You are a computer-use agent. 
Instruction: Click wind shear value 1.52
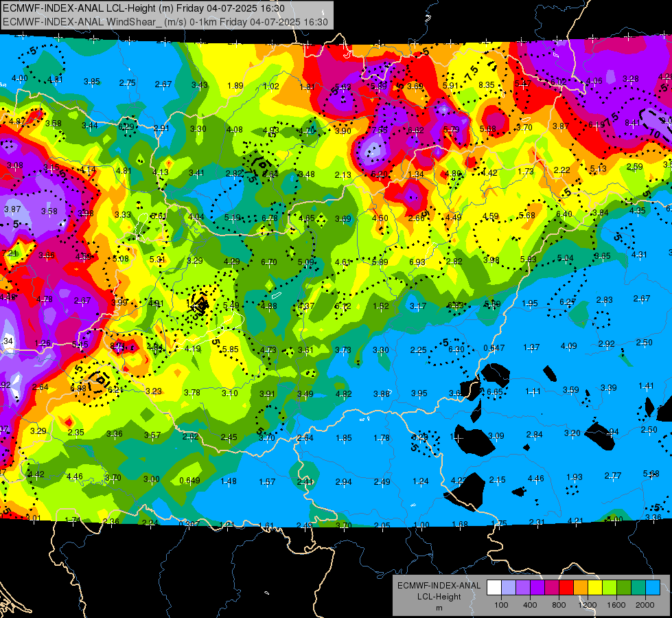[380, 306]
